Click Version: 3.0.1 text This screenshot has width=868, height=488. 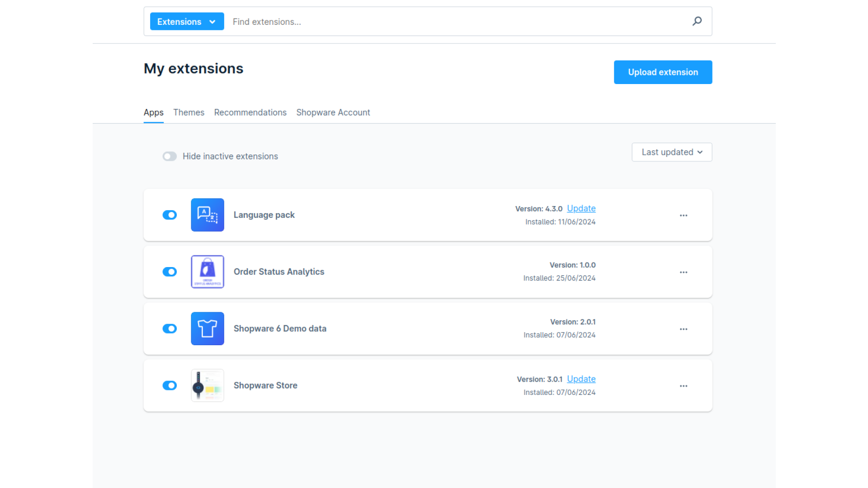(x=539, y=380)
